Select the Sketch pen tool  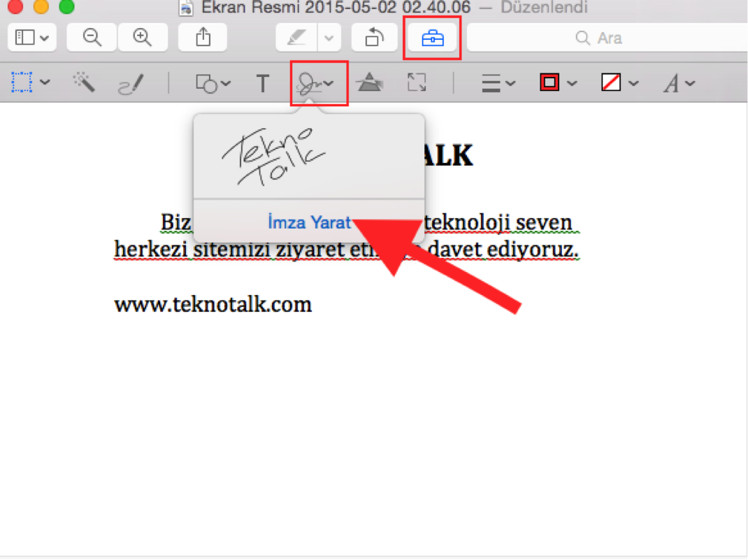click(130, 83)
